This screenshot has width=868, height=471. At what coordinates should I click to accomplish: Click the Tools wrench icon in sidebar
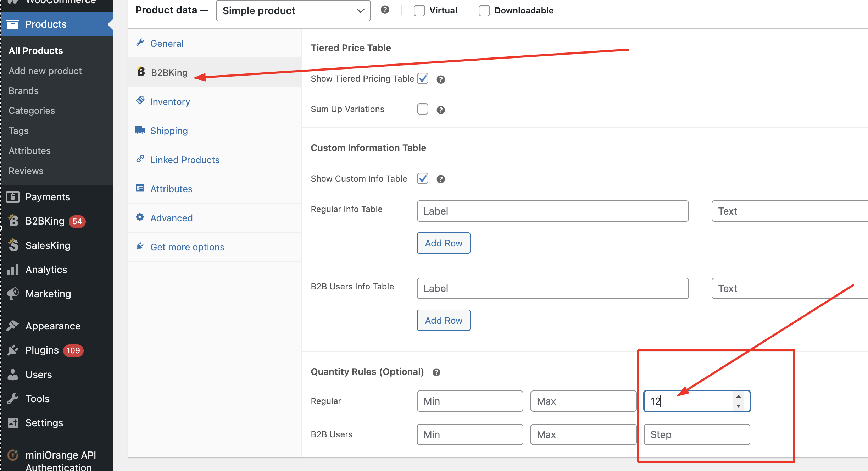click(13, 399)
